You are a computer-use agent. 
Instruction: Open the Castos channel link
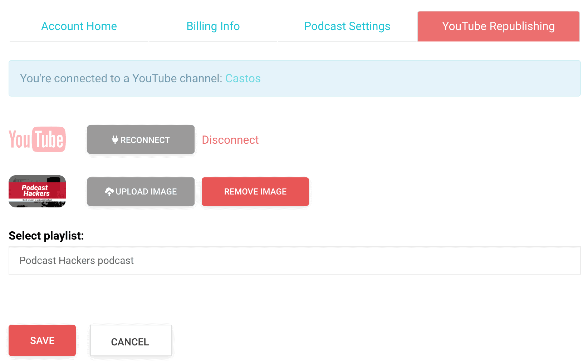tap(243, 78)
